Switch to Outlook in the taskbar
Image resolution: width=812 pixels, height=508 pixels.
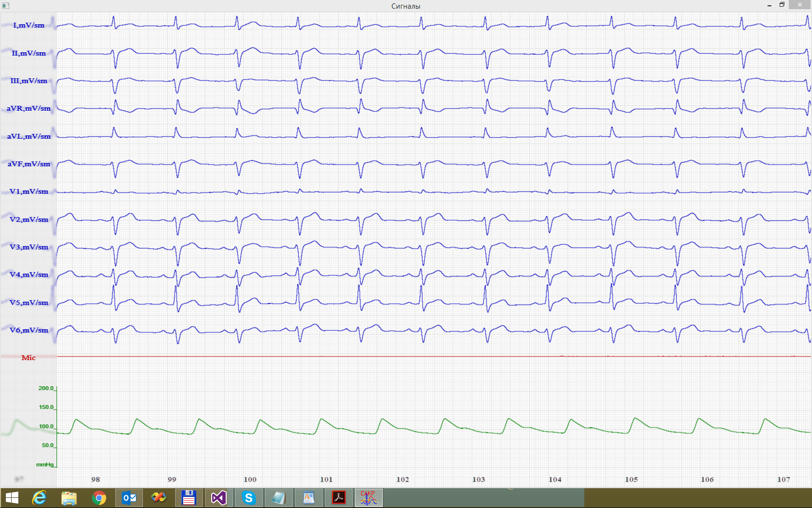(x=129, y=498)
